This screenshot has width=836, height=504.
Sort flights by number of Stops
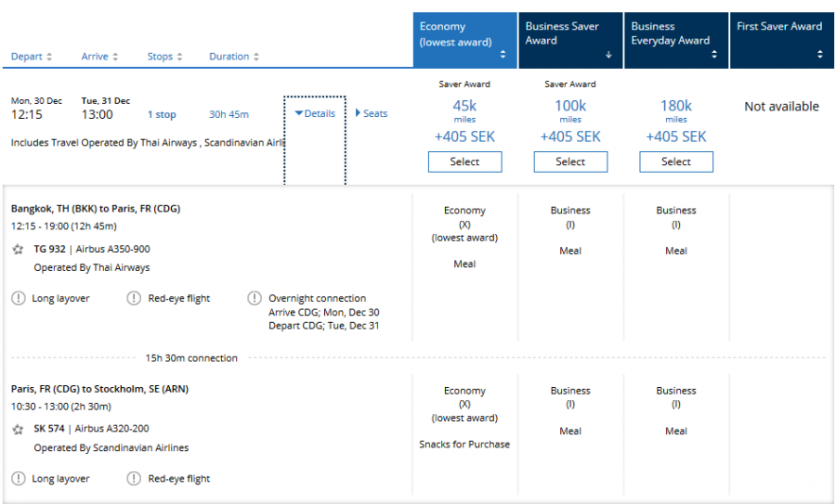165,57
